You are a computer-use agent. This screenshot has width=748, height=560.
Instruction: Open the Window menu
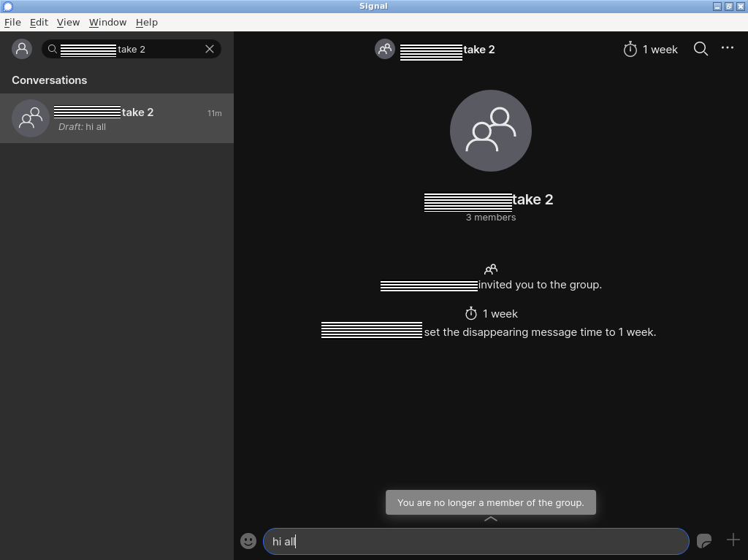pyautogui.click(x=108, y=23)
